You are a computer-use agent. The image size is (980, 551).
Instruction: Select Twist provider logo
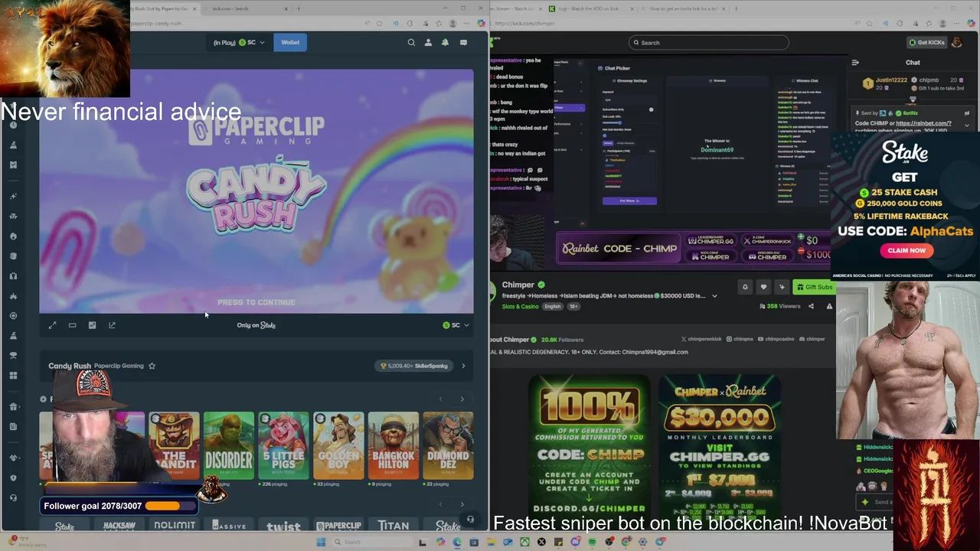(x=283, y=526)
